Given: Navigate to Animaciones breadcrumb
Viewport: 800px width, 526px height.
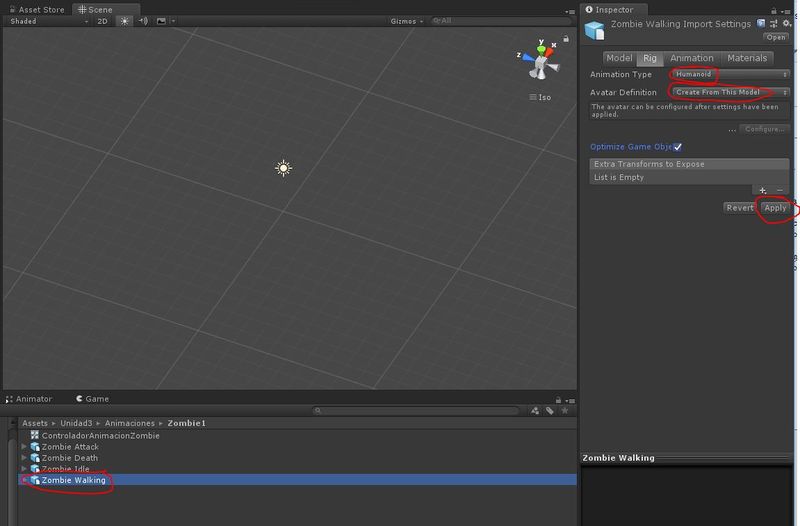Looking at the screenshot, I should point(130,423).
